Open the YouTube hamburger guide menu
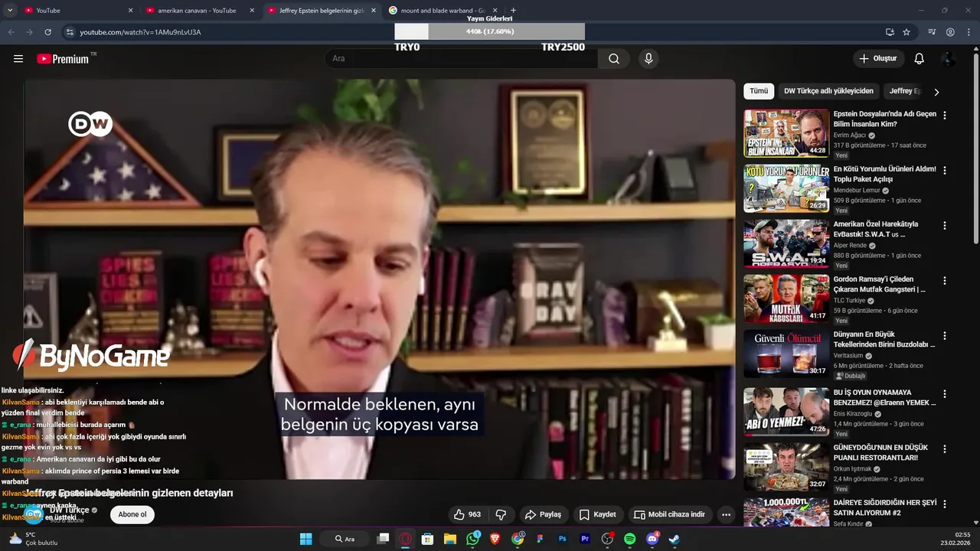 [x=18, y=59]
